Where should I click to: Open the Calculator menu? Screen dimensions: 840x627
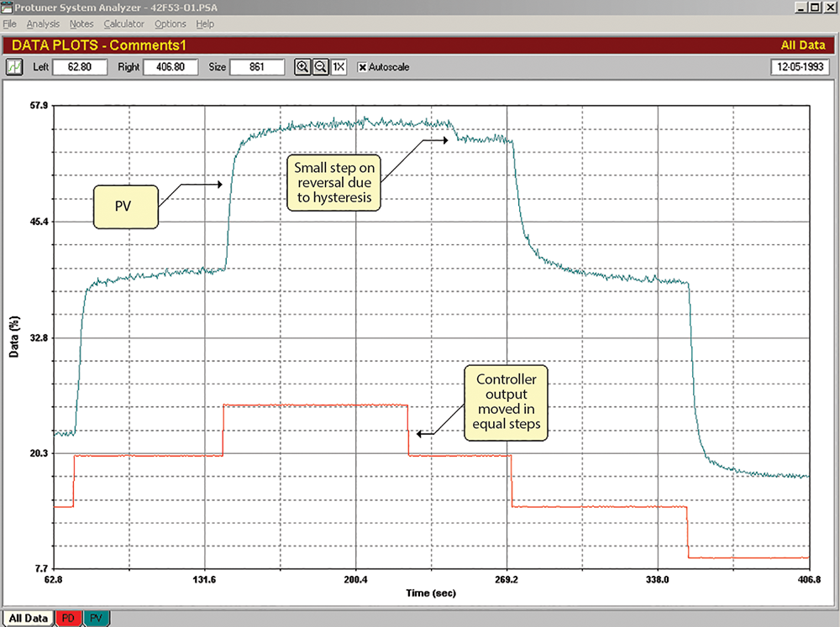[124, 24]
